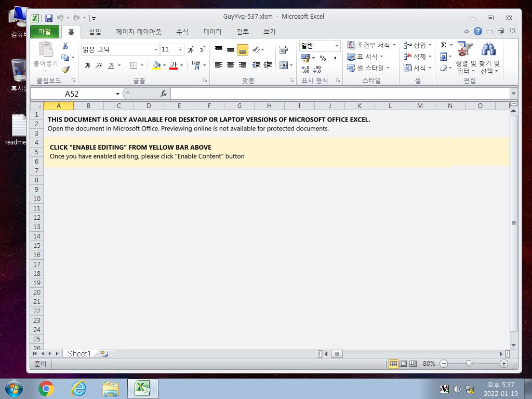
Task: Open the 일반 number format dropdown
Action: (x=337, y=46)
